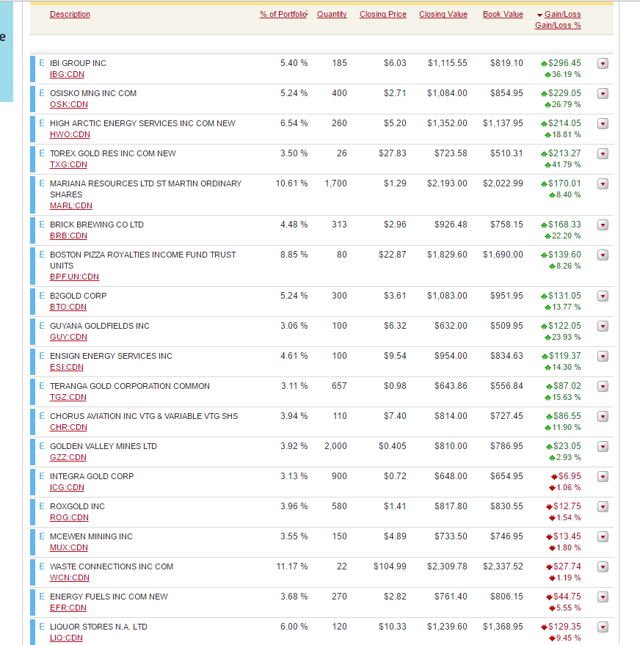The width and height of the screenshot is (640, 645).
Task: Click the E marker beside Roxgold Inc
Action: (x=42, y=506)
